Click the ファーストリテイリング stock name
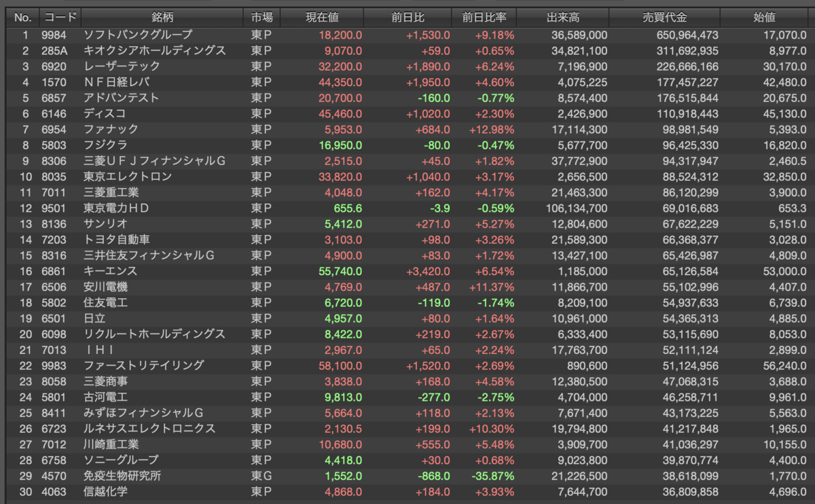Image resolution: width=815 pixels, height=504 pixels. click(143, 365)
